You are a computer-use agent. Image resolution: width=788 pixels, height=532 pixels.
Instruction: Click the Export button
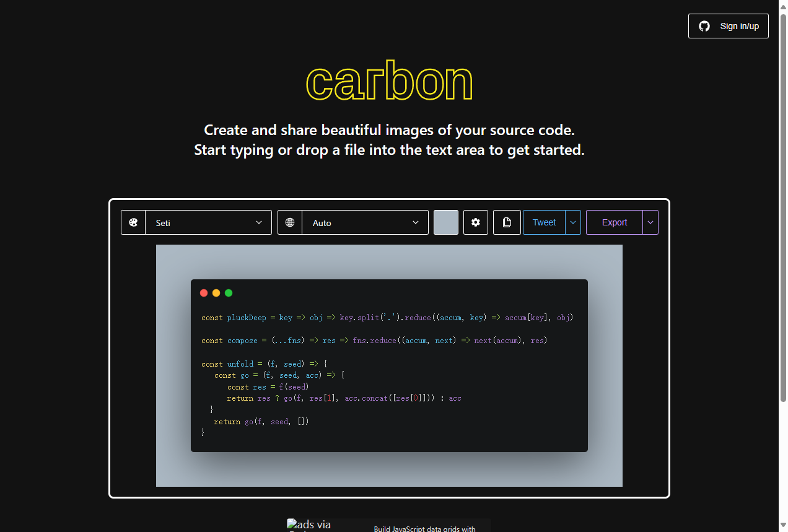[x=614, y=222]
